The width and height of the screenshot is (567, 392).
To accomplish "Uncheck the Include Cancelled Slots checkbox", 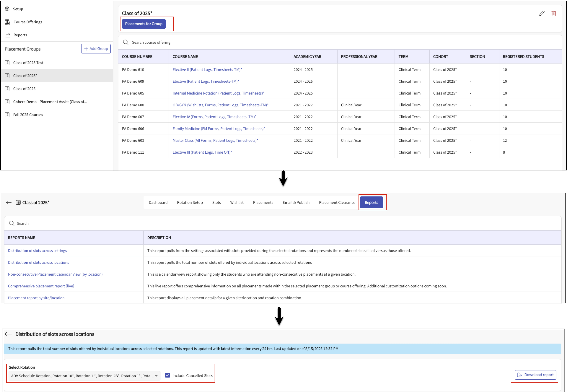I will 167,375.
